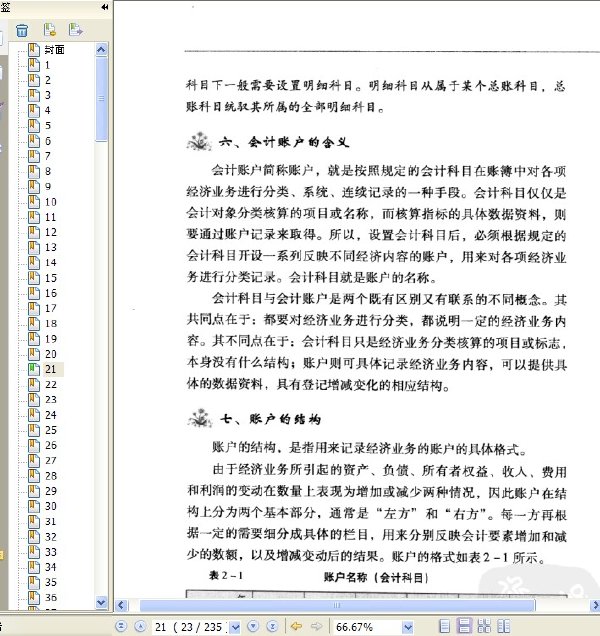The height and width of the screenshot is (636, 600).
Task: Click bookmarks panel scroll down arrow
Action: (x=101, y=603)
